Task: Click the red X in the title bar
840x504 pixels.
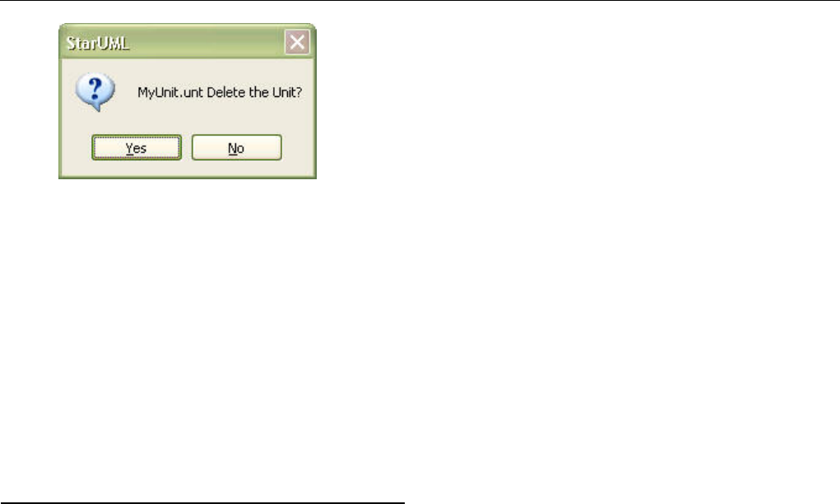Action: click(297, 42)
